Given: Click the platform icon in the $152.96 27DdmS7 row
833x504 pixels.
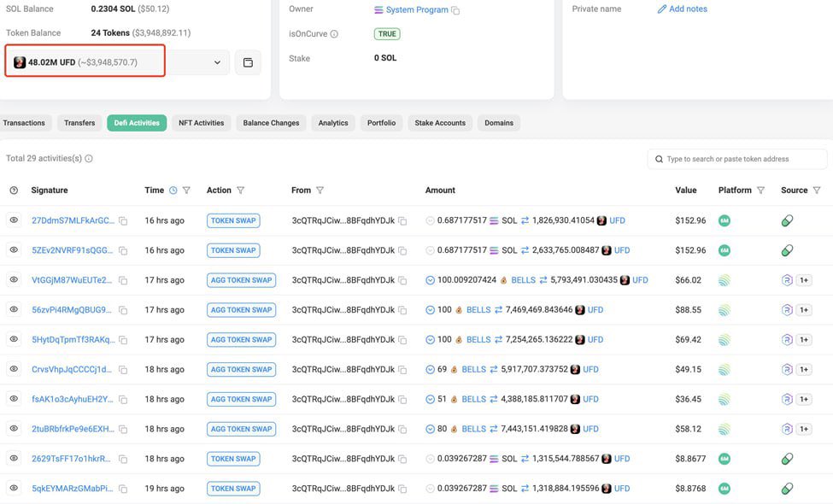Looking at the screenshot, I should point(724,220).
